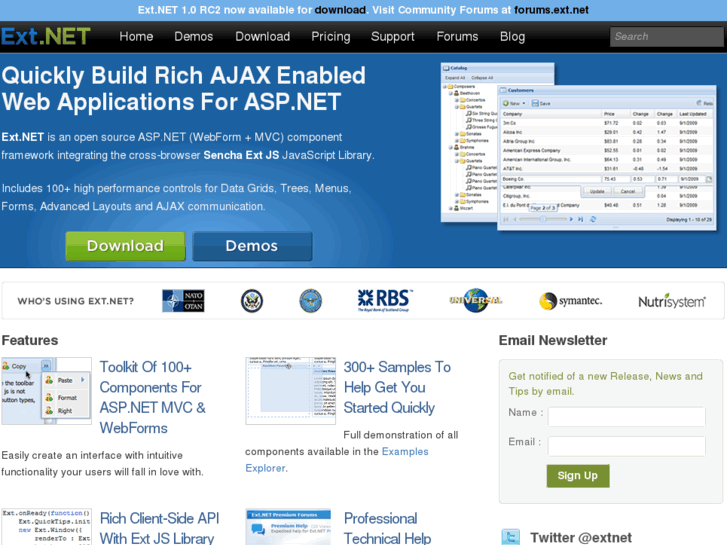Image resolution: width=727 pixels, height=545 pixels.
Task: Follow the download link in top banner
Action: pyautogui.click(x=340, y=10)
